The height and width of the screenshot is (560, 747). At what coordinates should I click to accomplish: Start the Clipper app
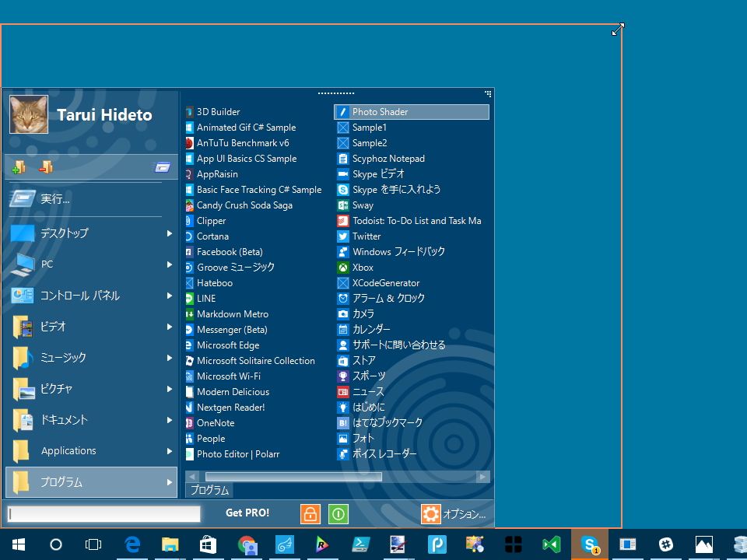click(x=205, y=221)
